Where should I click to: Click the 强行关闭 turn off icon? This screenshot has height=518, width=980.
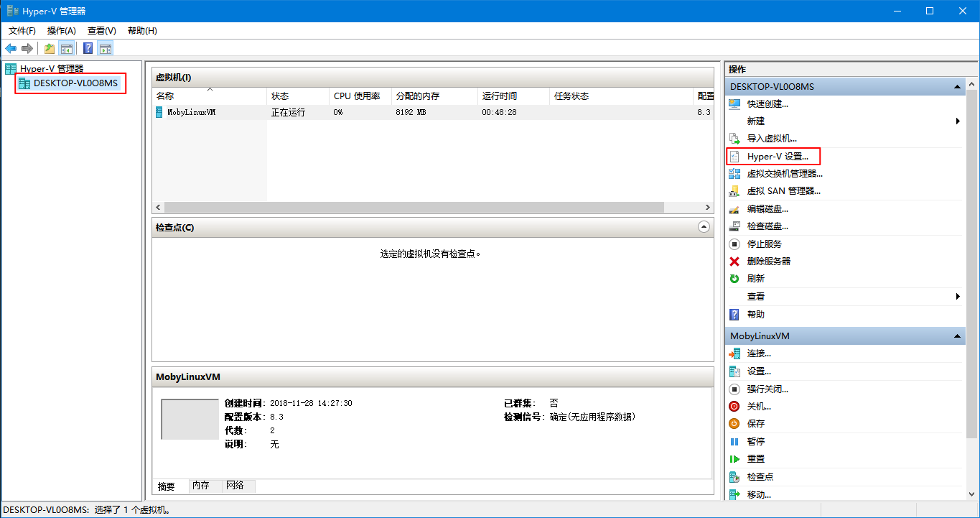734,389
